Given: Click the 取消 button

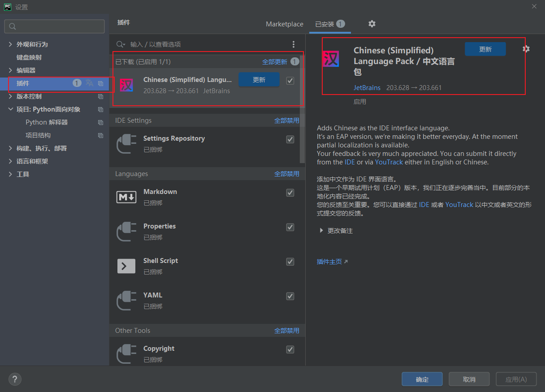Looking at the screenshot, I should pos(469,379).
